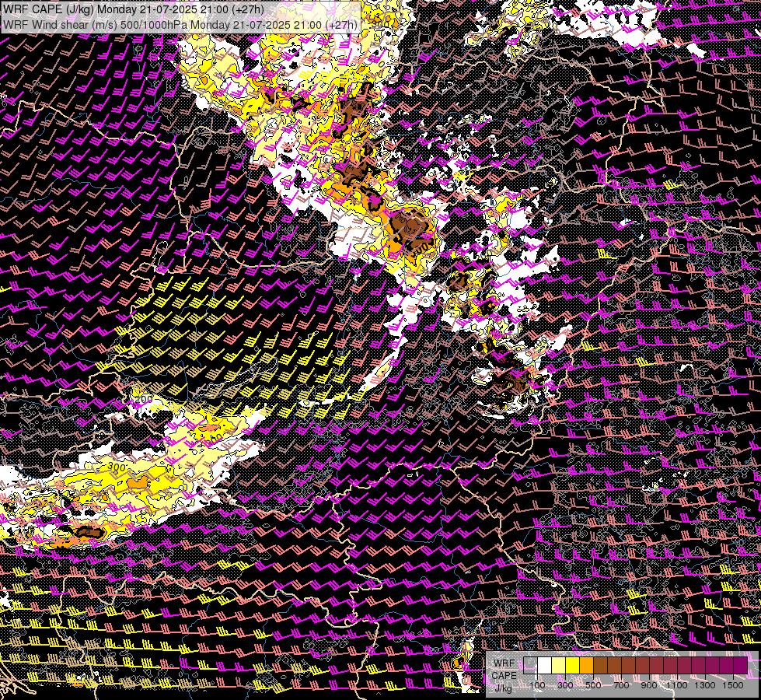Click the 'CAPE' legend label
Screen dimensions: 761x700
pos(504,676)
